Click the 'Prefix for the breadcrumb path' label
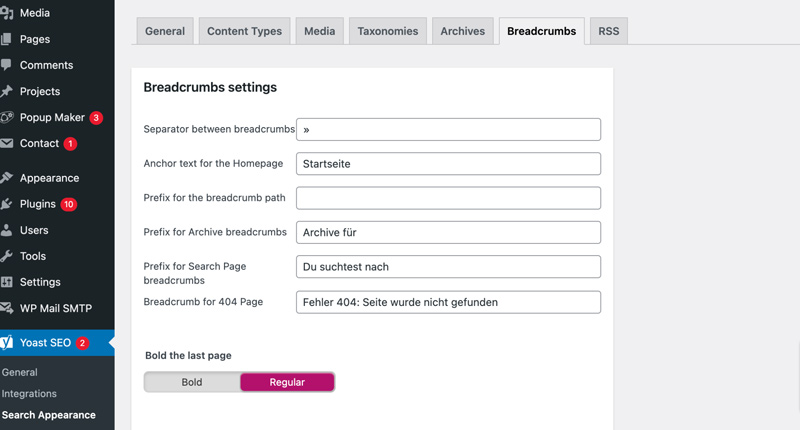The height and width of the screenshot is (430, 800). (214, 197)
